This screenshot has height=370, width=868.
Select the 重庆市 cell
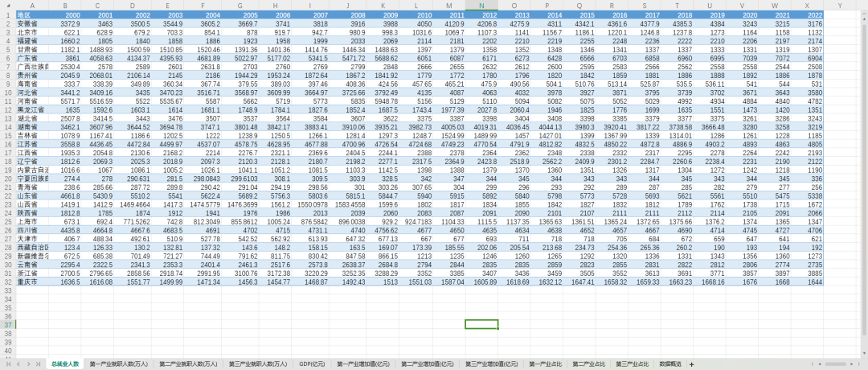coord(31,282)
